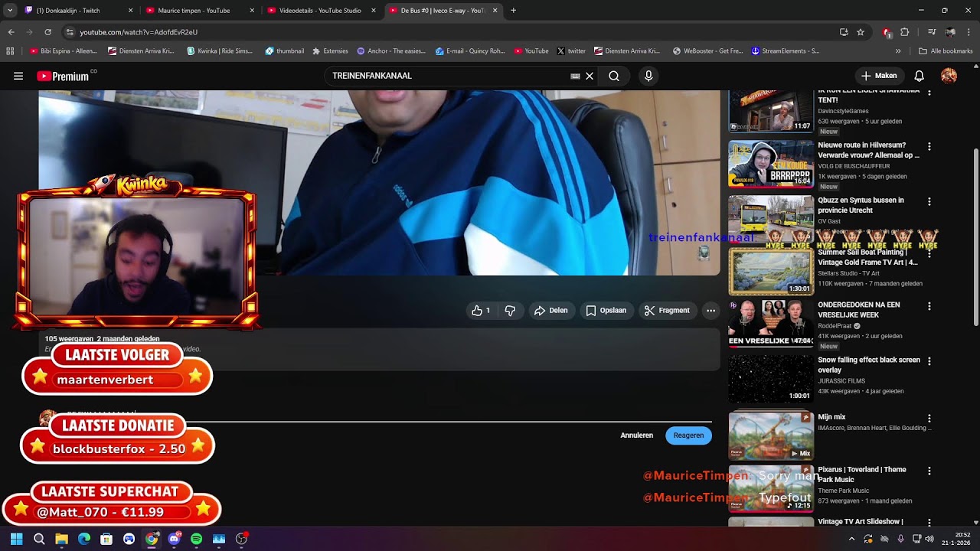Open the twitter bookmark
Image resolution: width=980 pixels, height=551 pixels.
point(571,51)
